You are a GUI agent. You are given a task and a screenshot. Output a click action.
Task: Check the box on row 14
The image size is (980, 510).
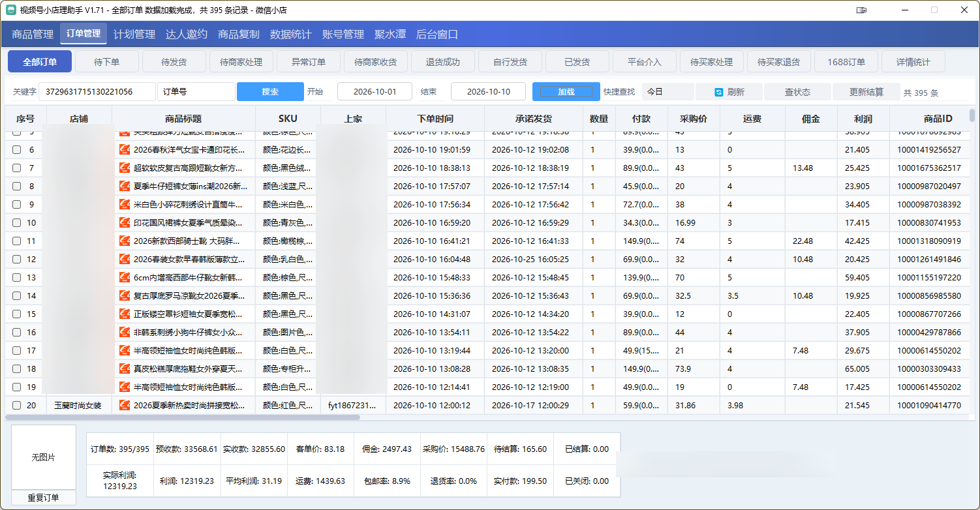[x=17, y=295]
